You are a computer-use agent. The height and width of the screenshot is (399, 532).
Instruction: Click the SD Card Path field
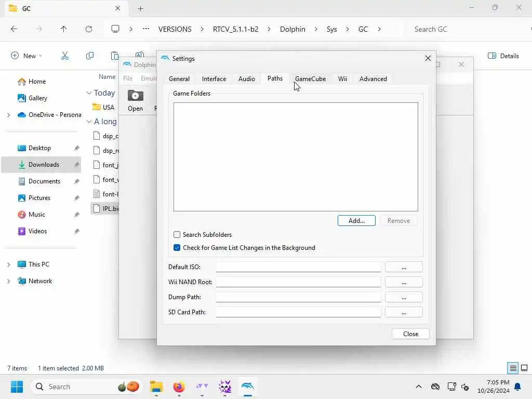point(298,312)
